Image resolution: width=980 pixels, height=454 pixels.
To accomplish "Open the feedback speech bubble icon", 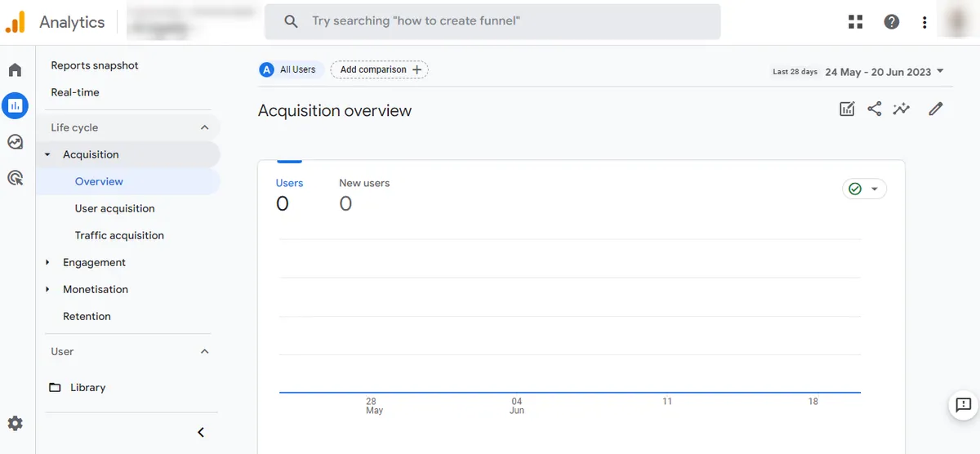I will coord(963,404).
